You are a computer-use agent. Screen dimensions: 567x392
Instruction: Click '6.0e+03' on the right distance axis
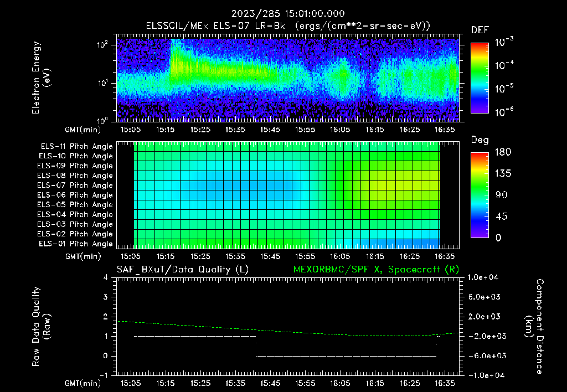[484, 297]
